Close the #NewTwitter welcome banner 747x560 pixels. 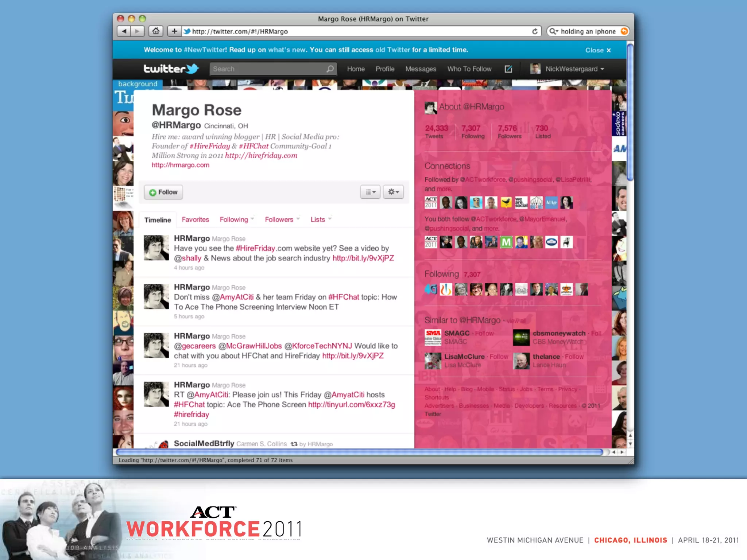[x=598, y=50]
